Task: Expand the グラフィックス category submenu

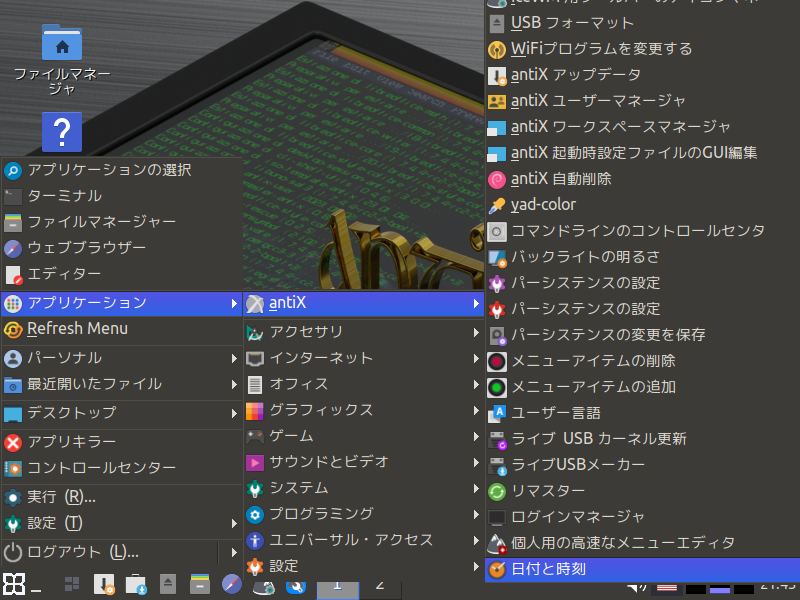Action: pos(364,411)
